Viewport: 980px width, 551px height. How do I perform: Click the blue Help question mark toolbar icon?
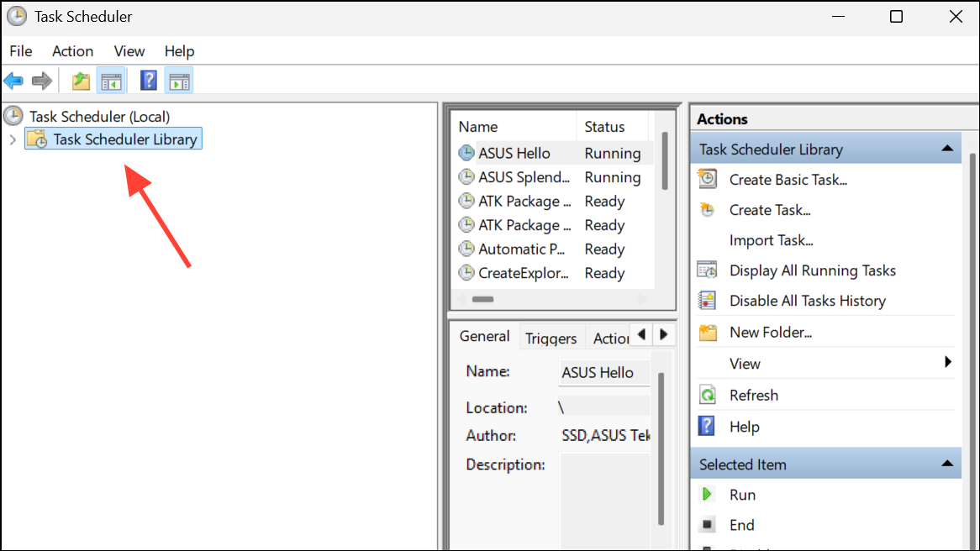tap(148, 81)
